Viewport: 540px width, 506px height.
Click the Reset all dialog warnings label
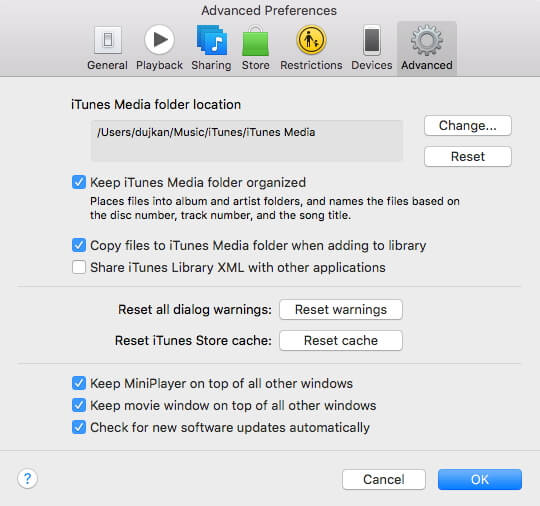pyautogui.click(x=195, y=310)
